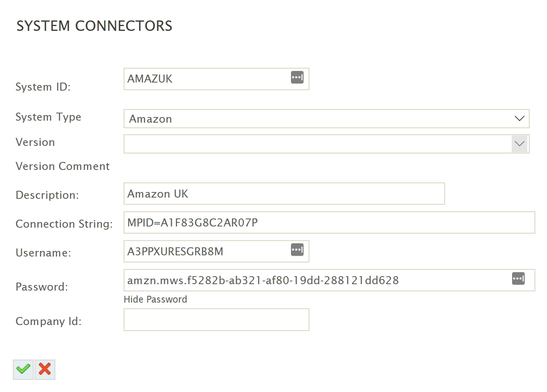Click the MPID Connection String field
Screen dimensions: 547x392
329,222
